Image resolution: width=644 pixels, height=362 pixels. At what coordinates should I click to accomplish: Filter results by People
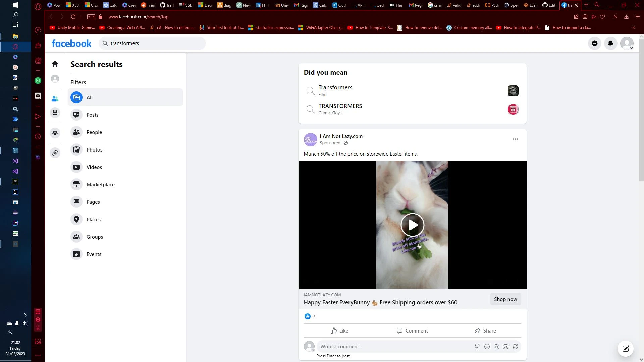(x=125, y=132)
